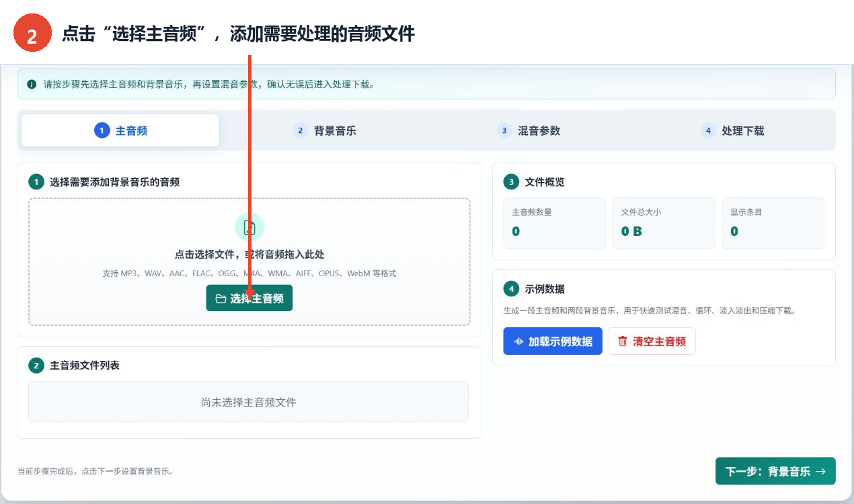
Task: Click the 文件总大小 stat card
Action: (x=664, y=223)
